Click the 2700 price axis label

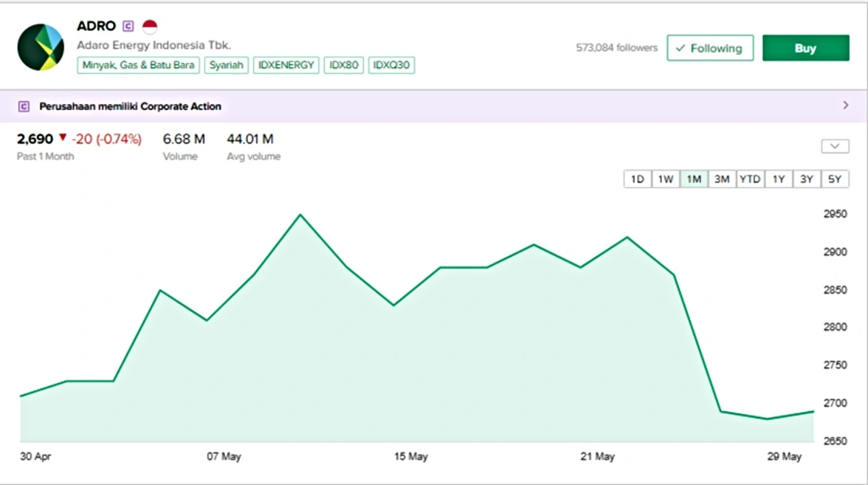coord(835,402)
